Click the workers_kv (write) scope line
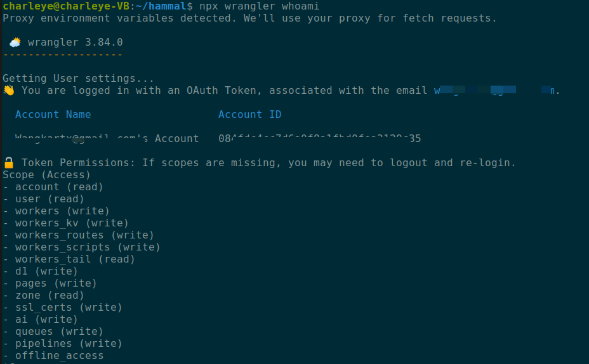 click(x=66, y=223)
